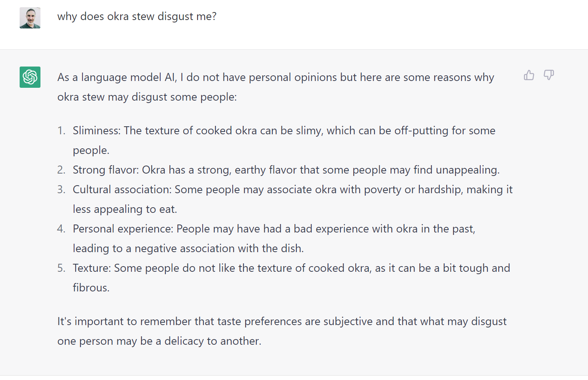Click the thumbs down feedback icon
The image size is (588, 380).
pyautogui.click(x=548, y=75)
